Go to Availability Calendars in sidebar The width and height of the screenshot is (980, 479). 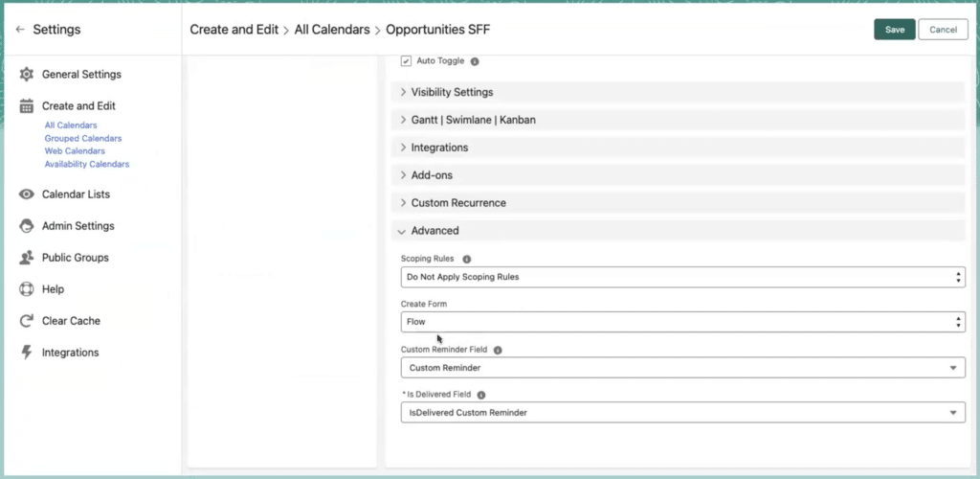point(87,165)
